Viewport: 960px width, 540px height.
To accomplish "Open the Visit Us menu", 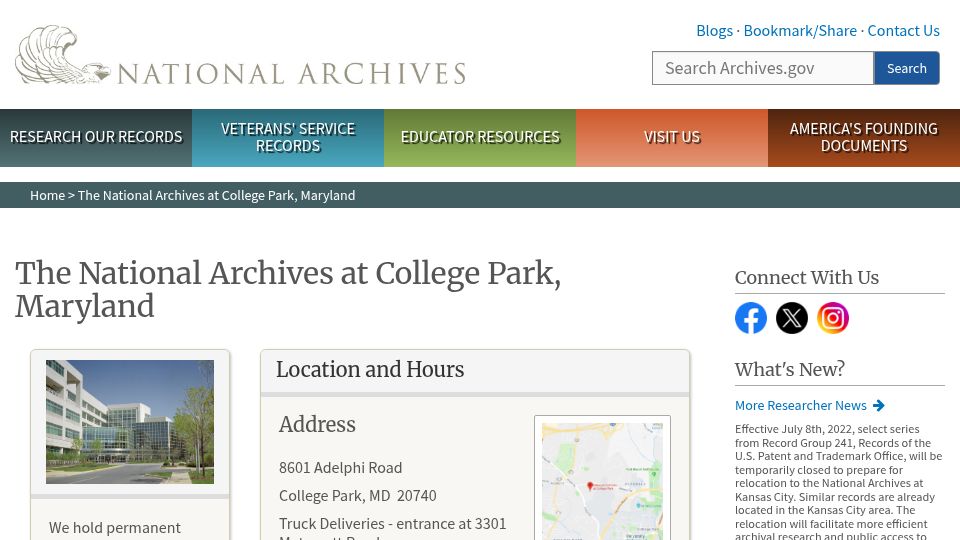I will coord(672,138).
